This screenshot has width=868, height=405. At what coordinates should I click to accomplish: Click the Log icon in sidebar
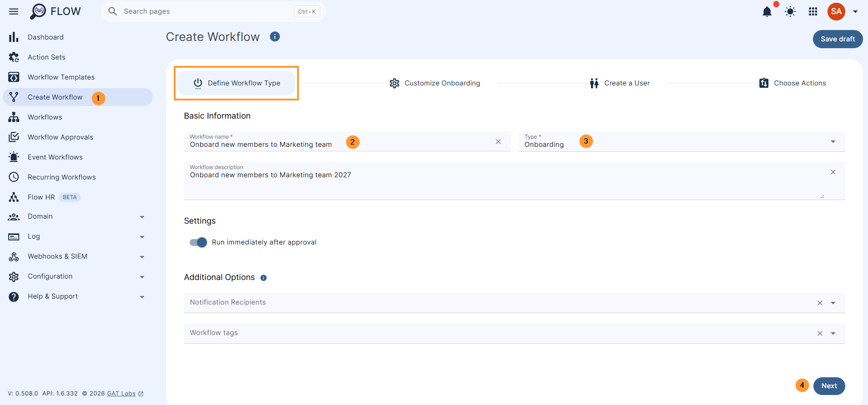14,237
